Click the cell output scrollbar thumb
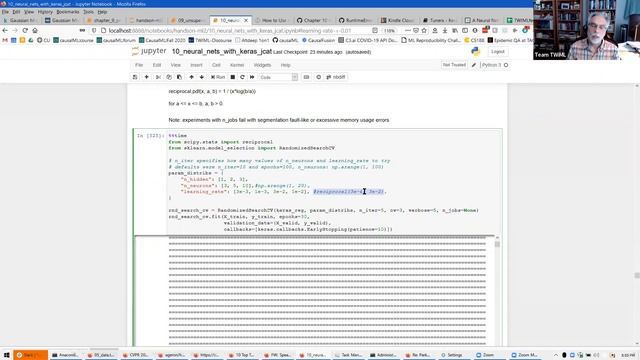Image resolution: width=640 pixels, height=360 pixels. tap(497, 244)
